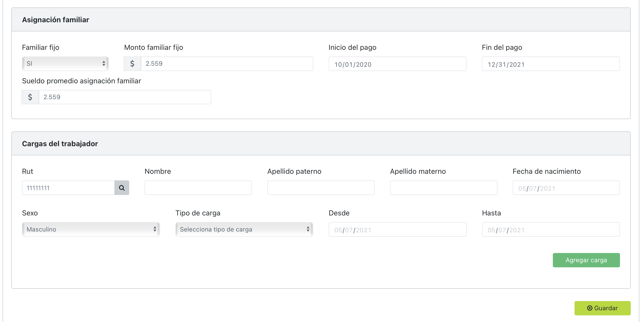
Task: Click the Fecha de nacimiento date field
Action: [x=566, y=188]
